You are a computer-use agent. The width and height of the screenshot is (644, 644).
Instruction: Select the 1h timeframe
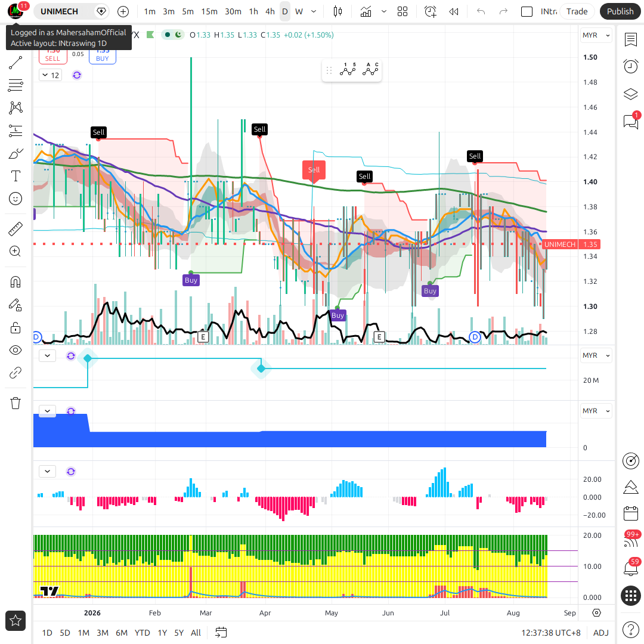[x=253, y=11]
